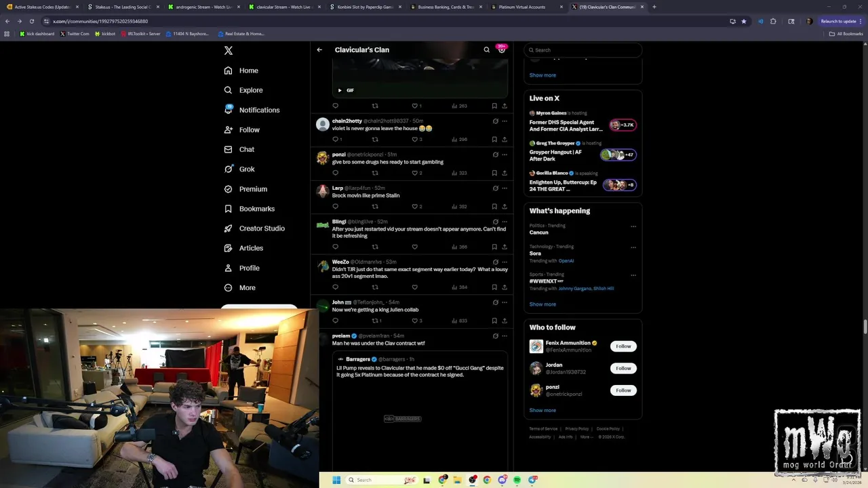Click the Articles sidebar icon
The image size is (868, 488).
[x=228, y=248]
